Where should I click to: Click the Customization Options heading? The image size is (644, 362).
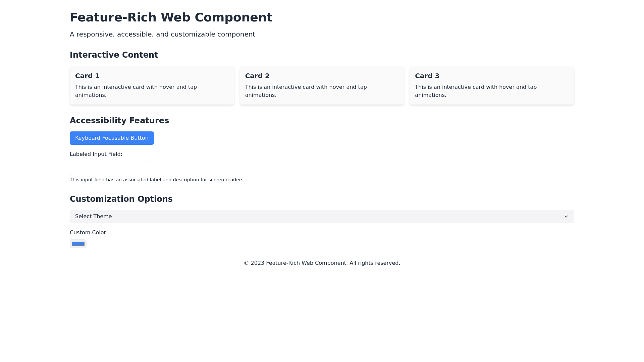pos(121,199)
